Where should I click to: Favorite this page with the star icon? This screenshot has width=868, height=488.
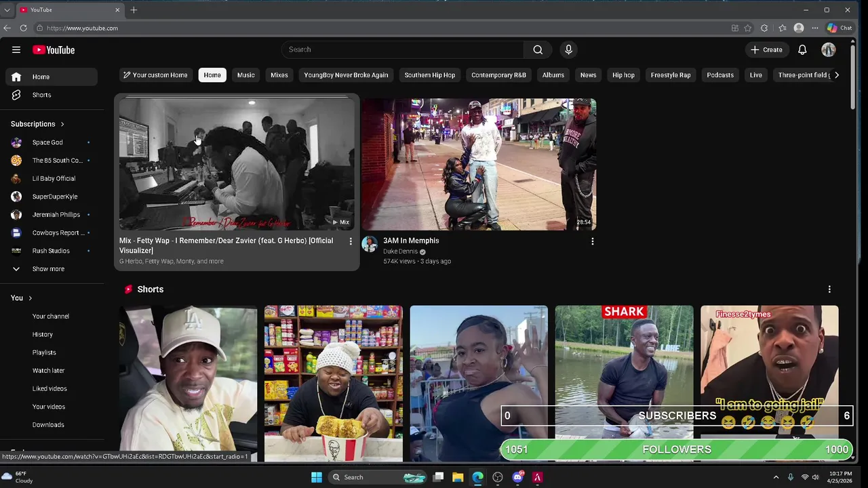[748, 28]
